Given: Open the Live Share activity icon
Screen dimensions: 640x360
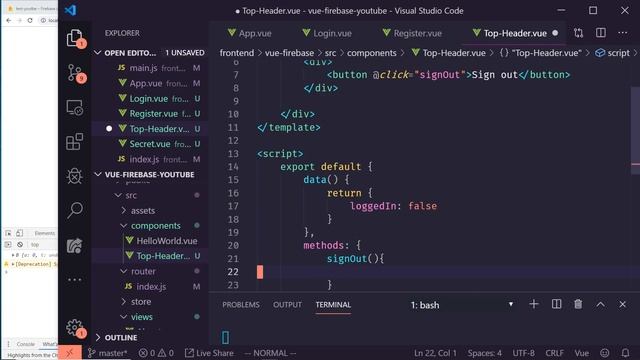Looking at the screenshot, I should point(75,245).
